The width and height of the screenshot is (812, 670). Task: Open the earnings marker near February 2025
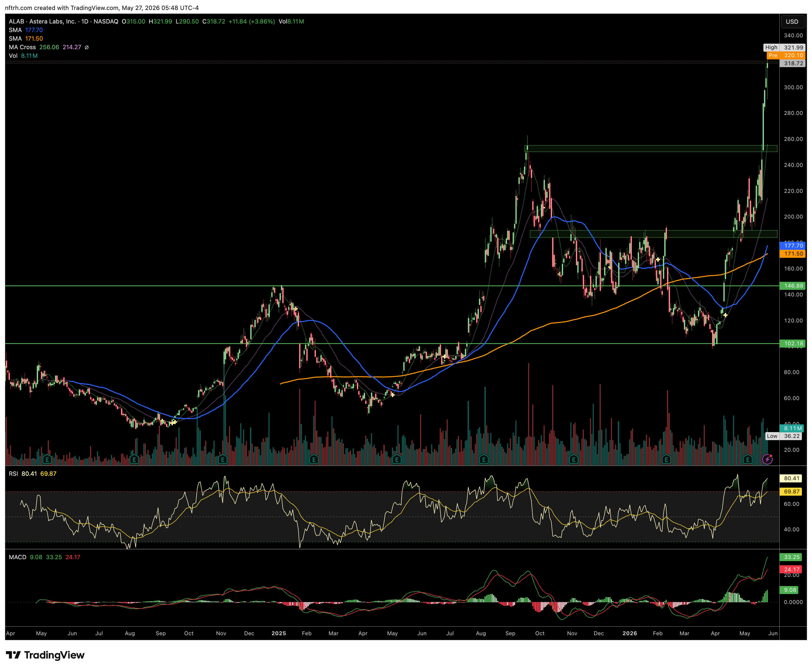coord(314,459)
